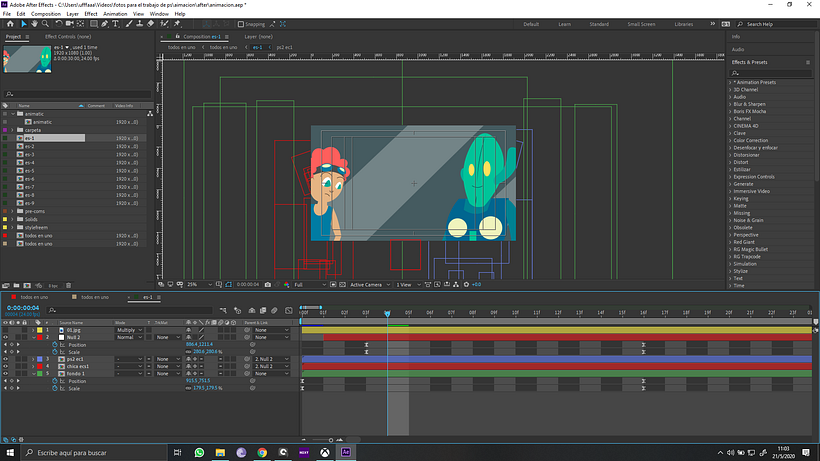Click the Interpret Footage icon in Project panel
Viewport: 820px width, 461px height.
point(6,286)
